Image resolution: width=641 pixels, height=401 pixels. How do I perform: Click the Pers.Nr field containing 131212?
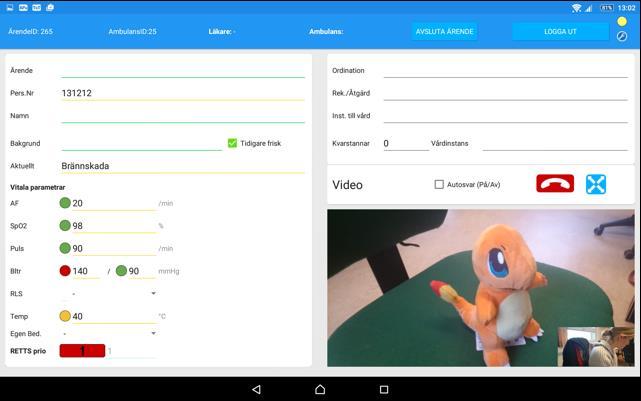coord(183,93)
